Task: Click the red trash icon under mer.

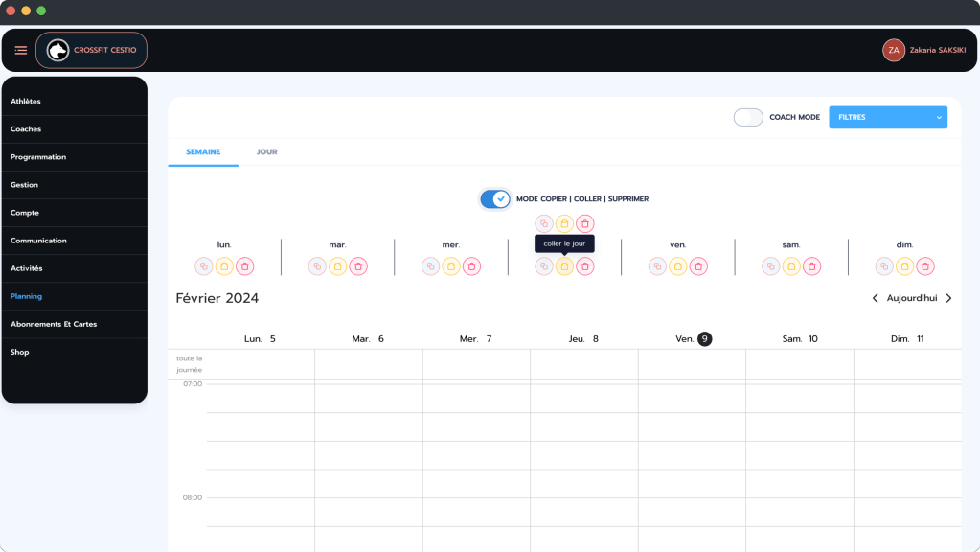Action: [x=471, y=266]
